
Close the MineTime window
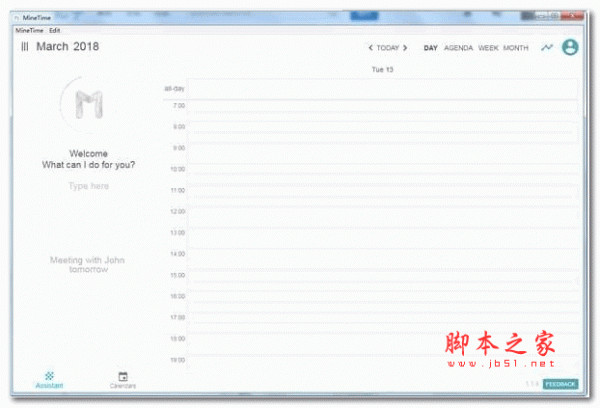(572, 16)
